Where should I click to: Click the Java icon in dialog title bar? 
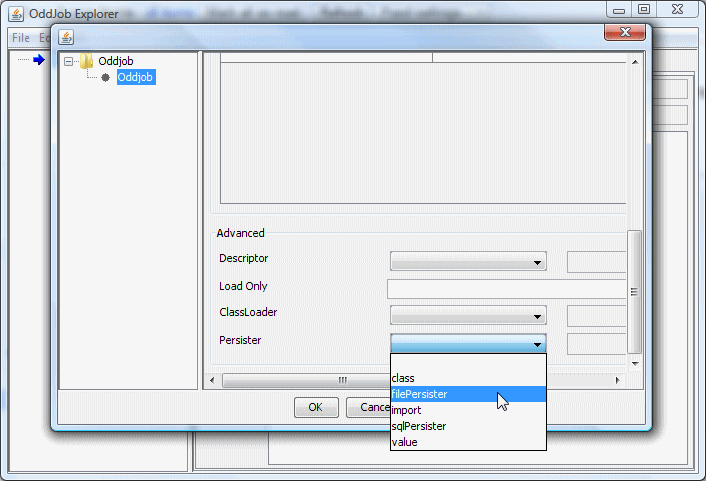(66, 37)
